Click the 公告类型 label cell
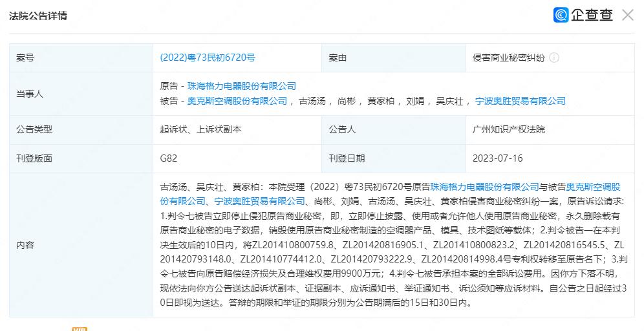The height and width of the screenshot is (331, 644). (x=81, y=130)
